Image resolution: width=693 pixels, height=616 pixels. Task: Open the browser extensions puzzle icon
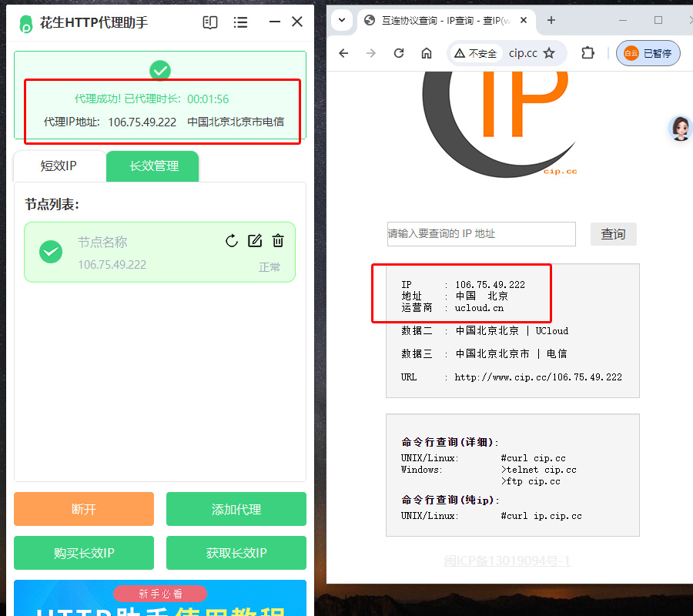(588, 53)
